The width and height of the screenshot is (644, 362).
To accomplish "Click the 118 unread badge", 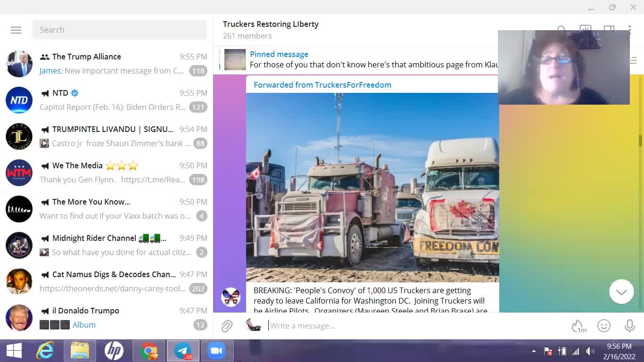I will pyautogui.click(x=198, y=71).
